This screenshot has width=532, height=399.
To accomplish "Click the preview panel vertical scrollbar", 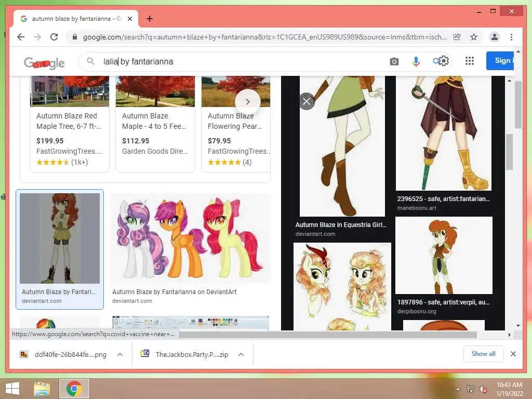I will 509,152.
